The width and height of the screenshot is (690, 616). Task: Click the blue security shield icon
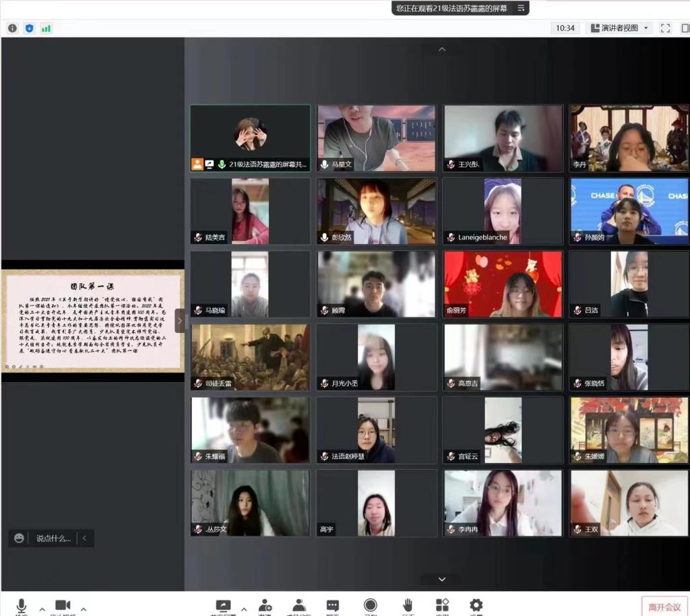29,28
